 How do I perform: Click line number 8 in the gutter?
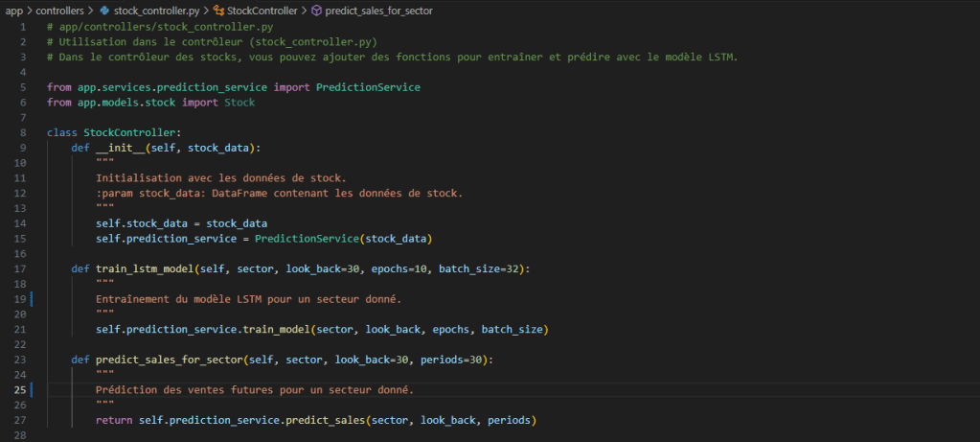[21, 131]
